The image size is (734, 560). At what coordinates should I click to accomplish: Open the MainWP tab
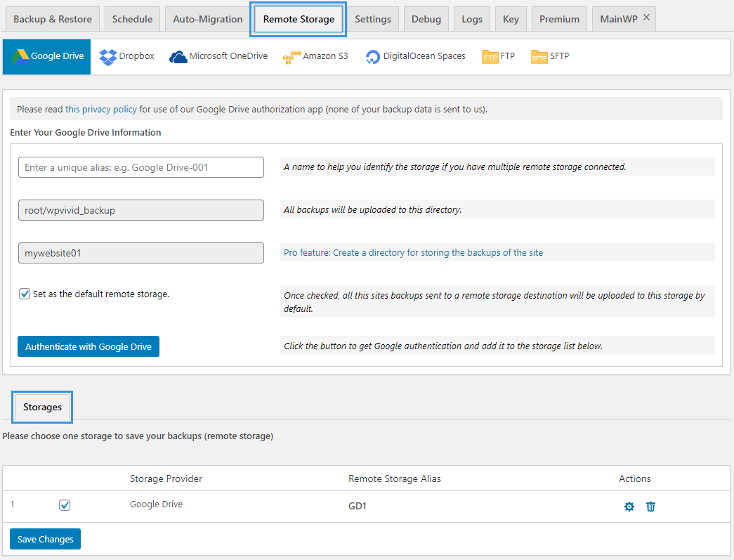coord(619,19)
